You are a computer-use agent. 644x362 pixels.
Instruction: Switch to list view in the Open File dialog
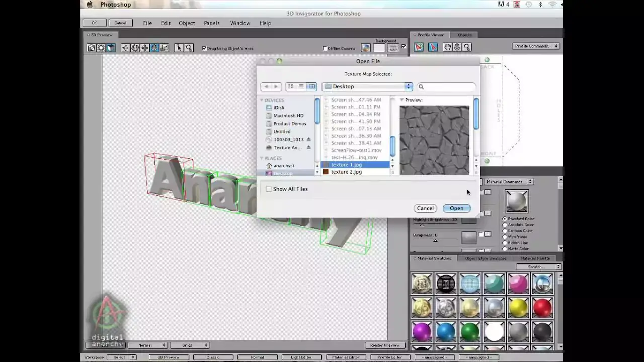pyautogui.click(x=301, y=86)
